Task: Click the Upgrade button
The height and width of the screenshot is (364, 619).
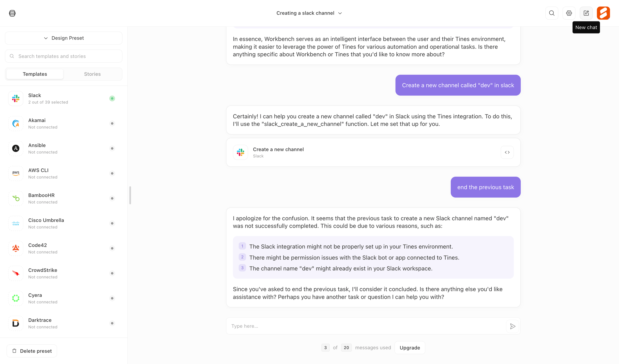Action: click(x=410, y=348)
